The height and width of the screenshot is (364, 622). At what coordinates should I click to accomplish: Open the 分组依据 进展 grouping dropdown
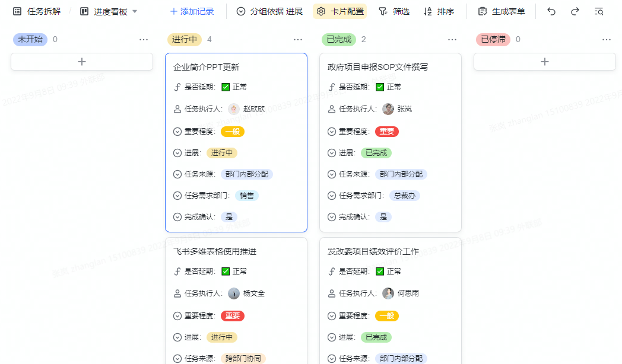click(269, 11)
